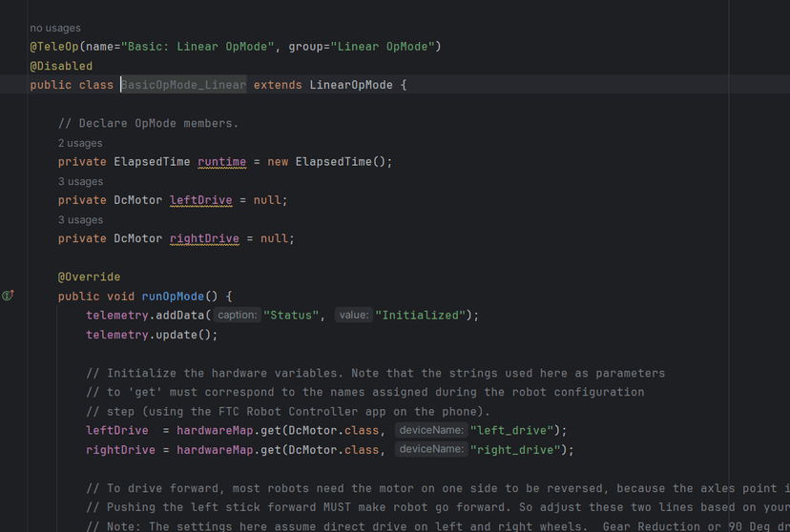This screenshot has height=532, width=790.
Task: Open the '2 usages' hint above runtime
Action: (80, 143)
